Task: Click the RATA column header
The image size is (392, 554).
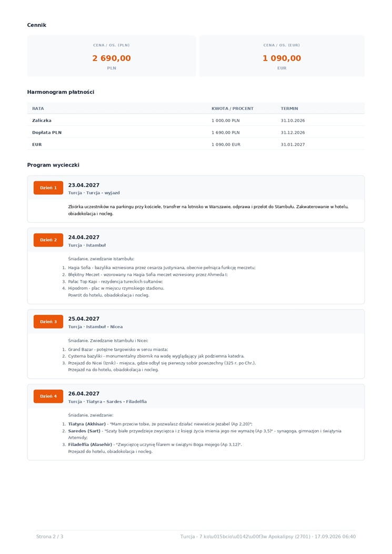Action: [38, 108]
